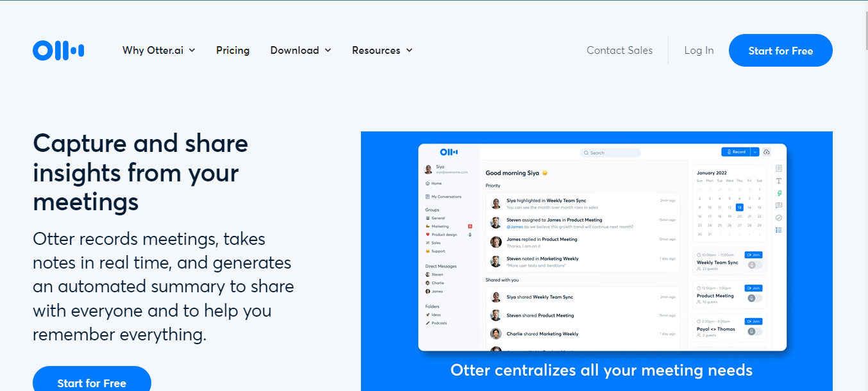
Task: Select the text "T" icon in the right strip
Action: click(x=779, y=181)
